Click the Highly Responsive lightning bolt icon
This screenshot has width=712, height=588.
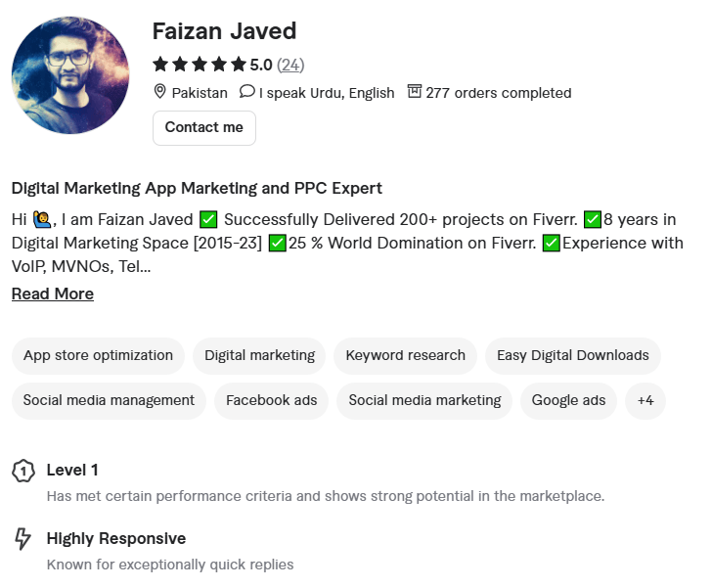point(22,539)
